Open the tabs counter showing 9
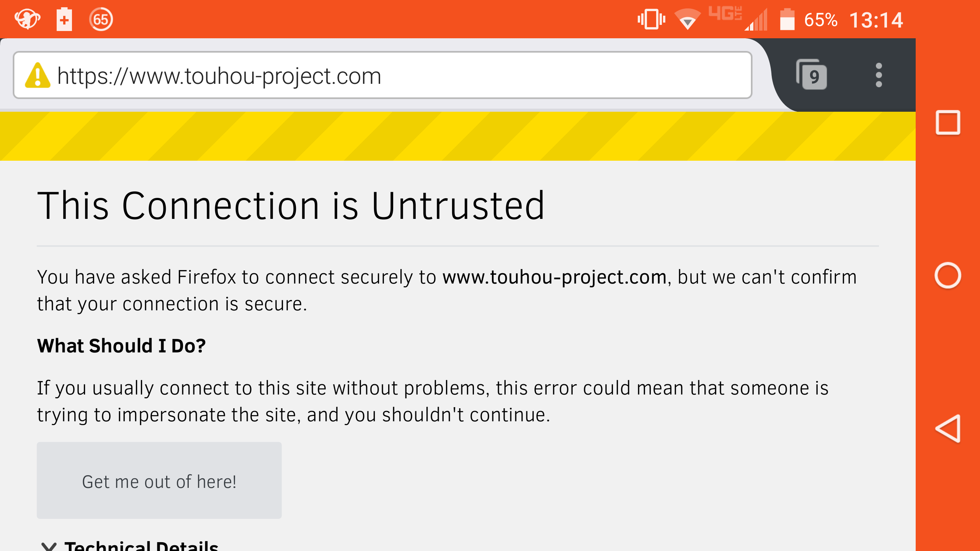The image size is (980, 551). (x=812, y=75)
